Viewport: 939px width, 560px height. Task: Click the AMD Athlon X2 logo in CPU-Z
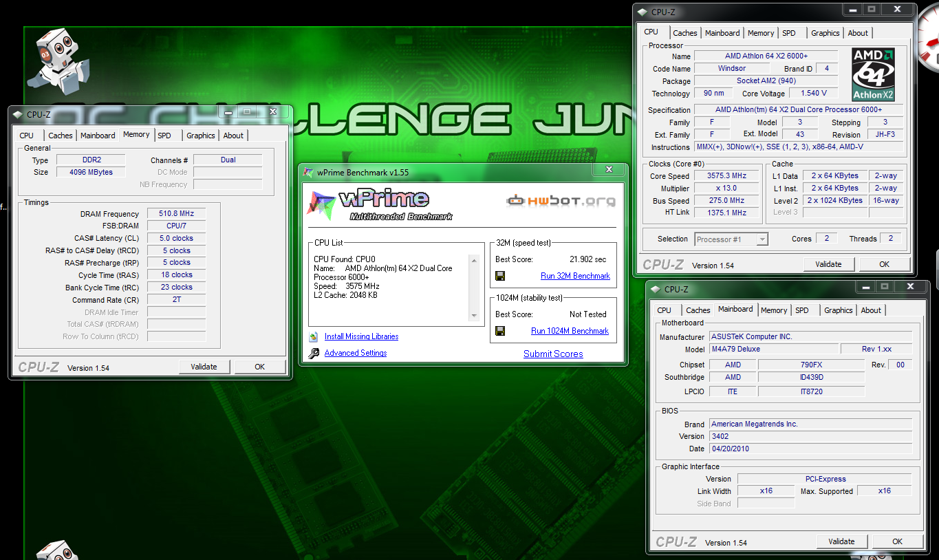pos(873,74)
